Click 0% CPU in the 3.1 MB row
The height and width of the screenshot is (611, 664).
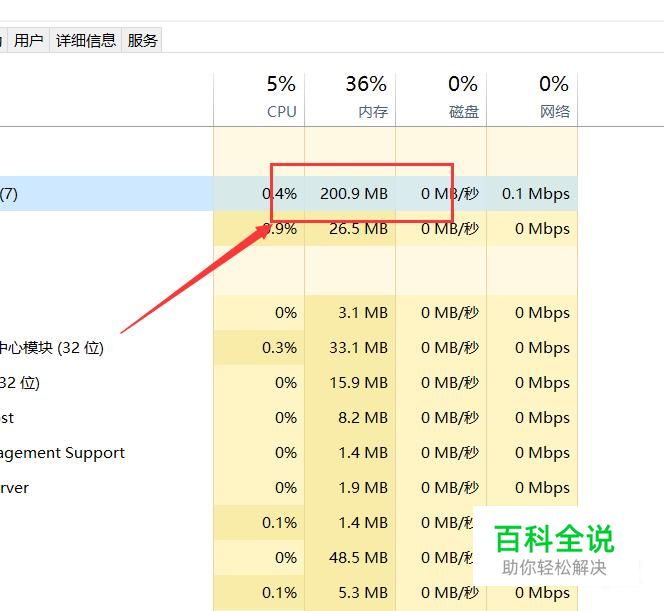click(x=286, y=312)
